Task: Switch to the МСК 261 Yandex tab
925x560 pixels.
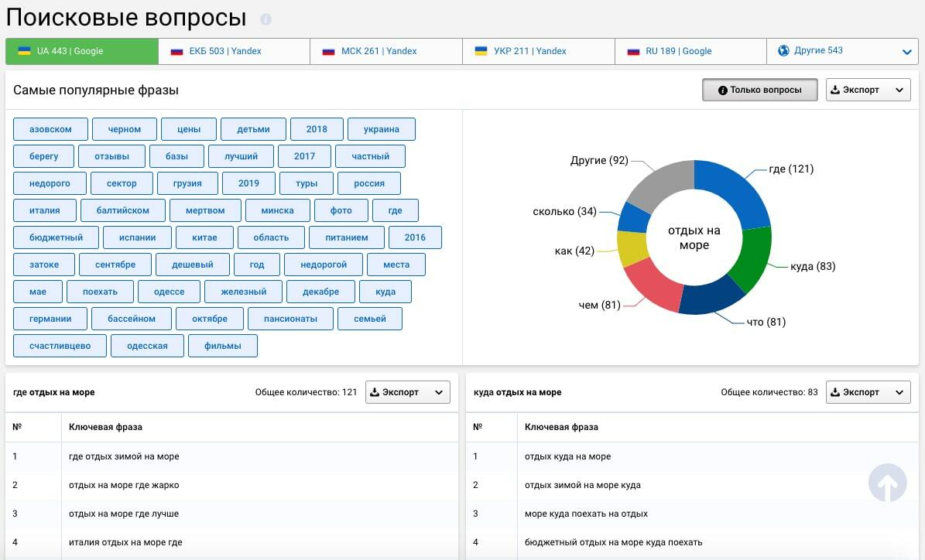Action: coord(386,51)
